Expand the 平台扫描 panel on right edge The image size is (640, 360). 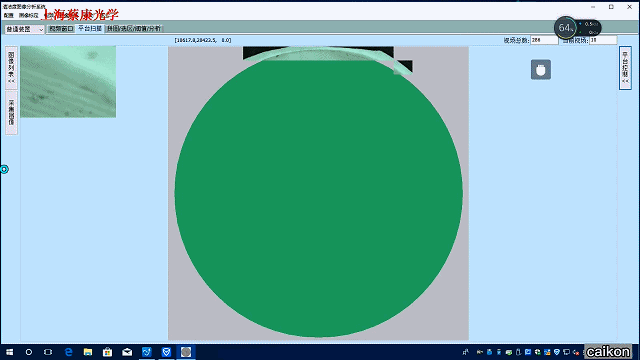625,68
